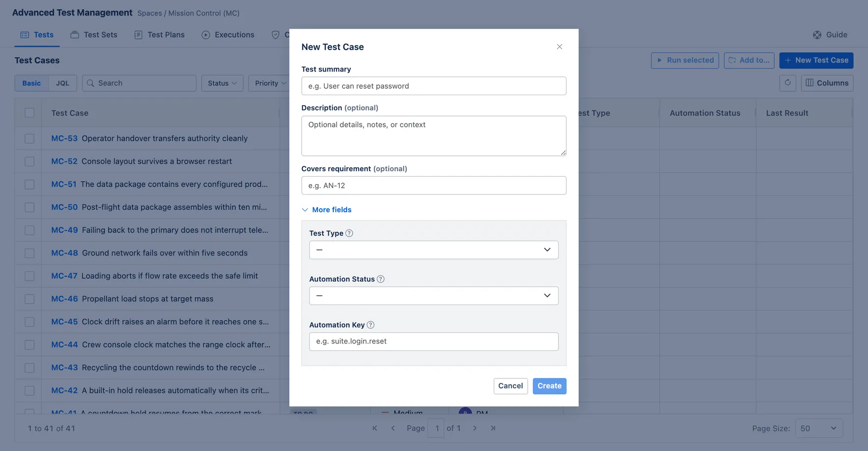Click the Run selected play icon

coord(660,60)
